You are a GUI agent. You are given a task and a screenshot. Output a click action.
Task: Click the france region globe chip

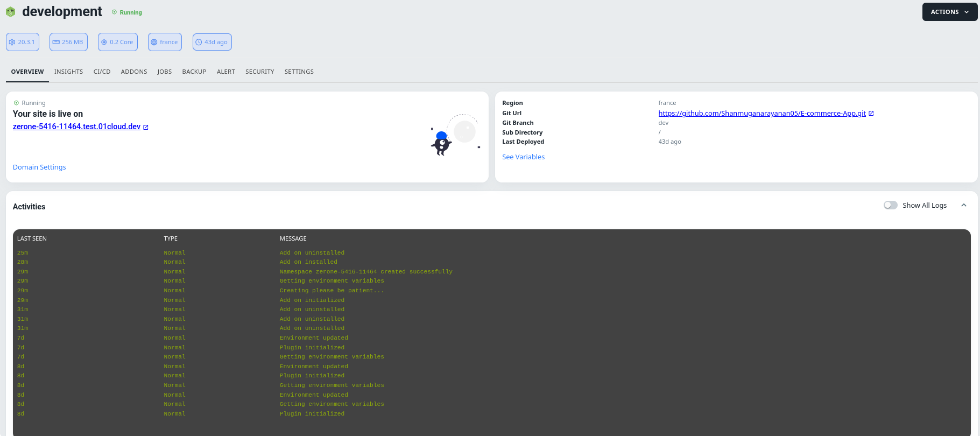pyautogui.click(x=165, y=42)
